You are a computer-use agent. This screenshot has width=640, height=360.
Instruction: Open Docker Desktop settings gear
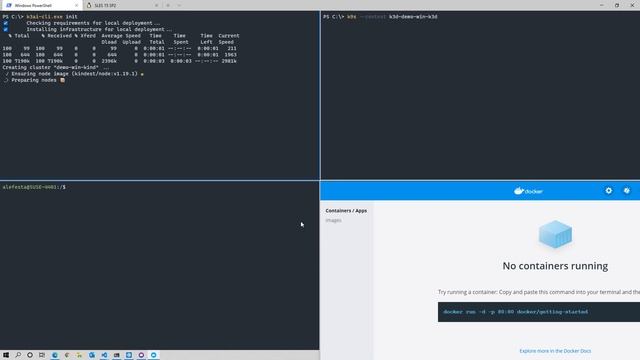pyautogui.click(x=609, y=191)
